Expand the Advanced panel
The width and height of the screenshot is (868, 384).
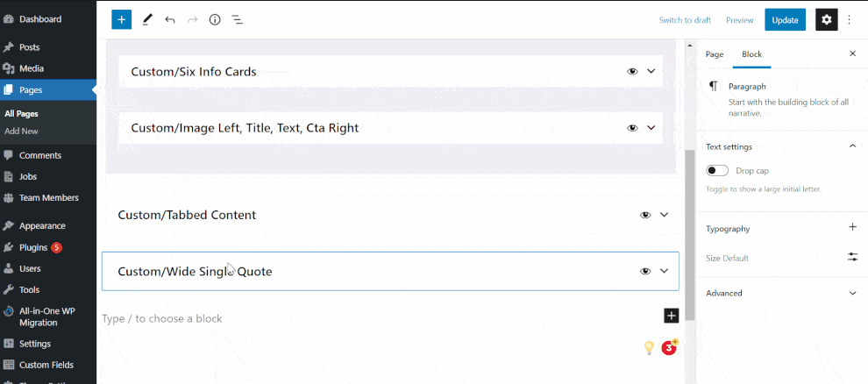tap(782, 293)
